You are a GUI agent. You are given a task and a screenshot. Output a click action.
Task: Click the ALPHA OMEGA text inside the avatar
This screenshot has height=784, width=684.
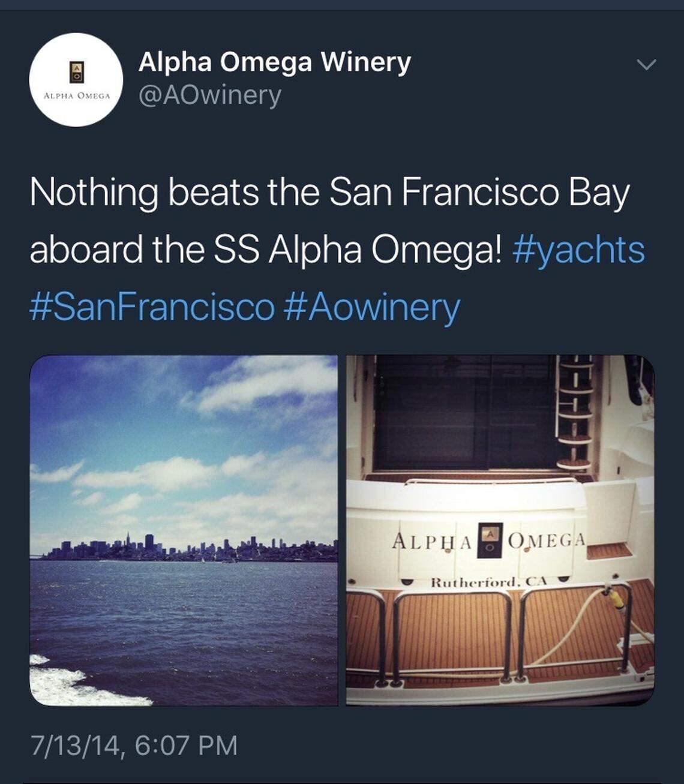76,96
